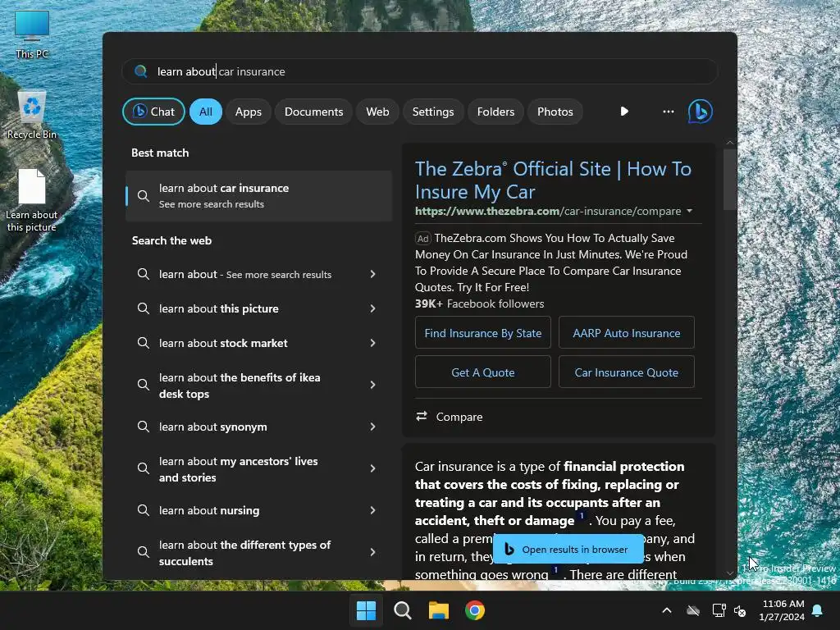Select the All filter tab

pos(206,112)
